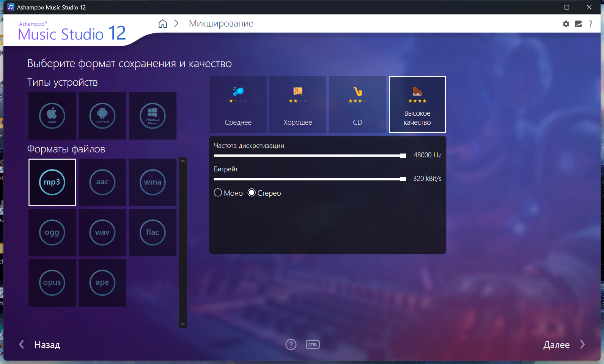Viewport: 604px width, 364px height.
Task: Click the Микширование breadcrumb
Action: point(221,24)
